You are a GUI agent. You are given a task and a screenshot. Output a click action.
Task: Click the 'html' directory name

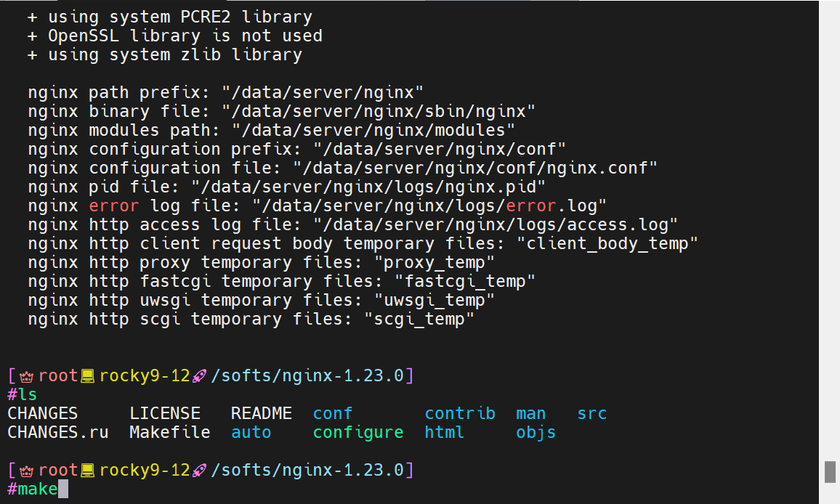pyautogui.click(x=444, y=432)
